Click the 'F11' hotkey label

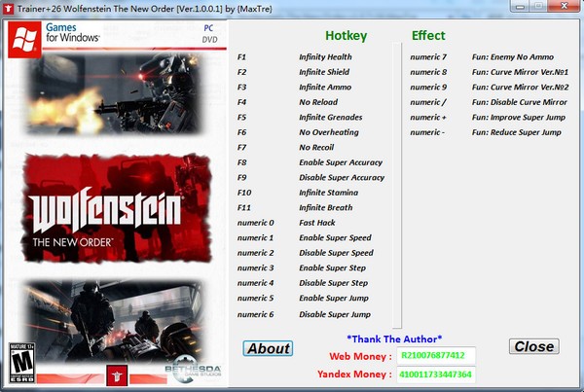[x=243, y=208]
